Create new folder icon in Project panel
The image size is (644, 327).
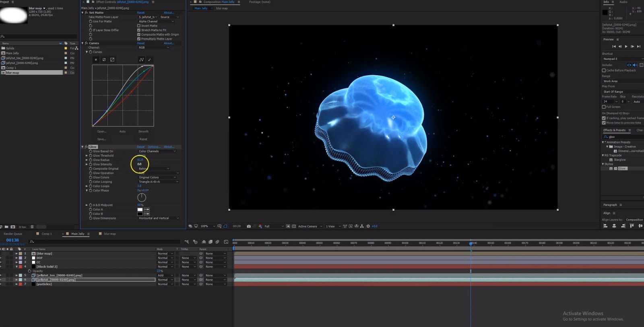click(x=6, y=227)
